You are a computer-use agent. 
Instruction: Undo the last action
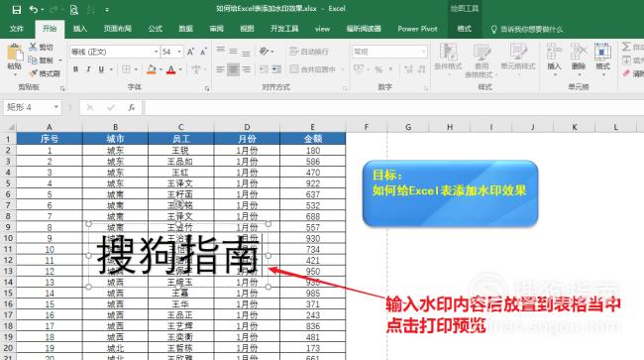(x=34, y=10)
